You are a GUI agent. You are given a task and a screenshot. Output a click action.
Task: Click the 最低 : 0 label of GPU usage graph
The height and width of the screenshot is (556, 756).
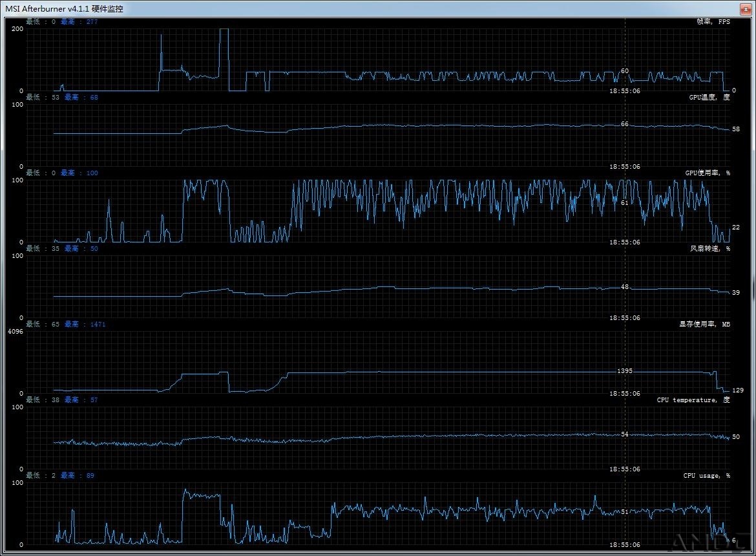[41, 173]
